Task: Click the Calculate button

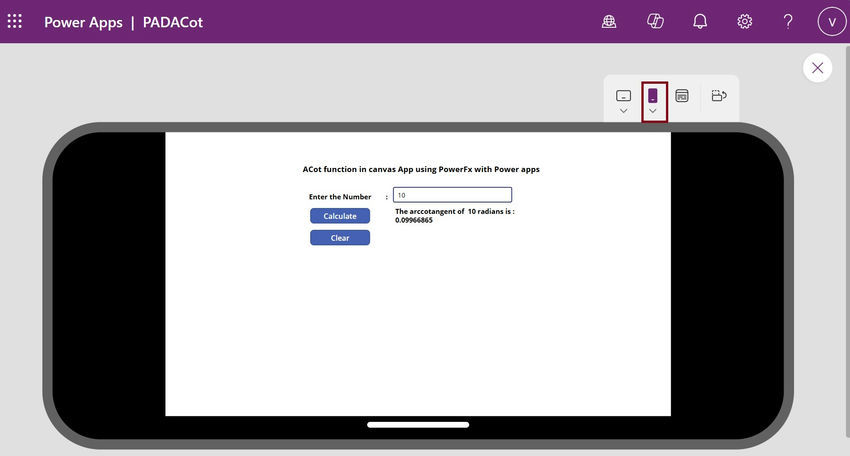Action: (x=340, y=216)
